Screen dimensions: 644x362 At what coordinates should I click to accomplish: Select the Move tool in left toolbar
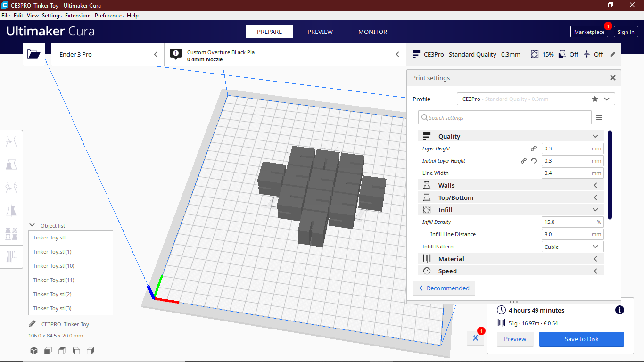coord(11,141)
